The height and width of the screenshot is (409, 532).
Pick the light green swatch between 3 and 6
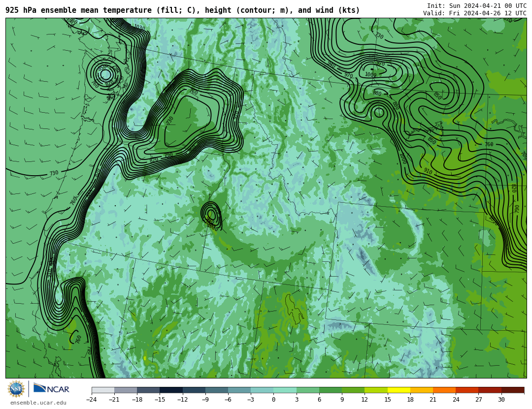(x=308, y=390)
